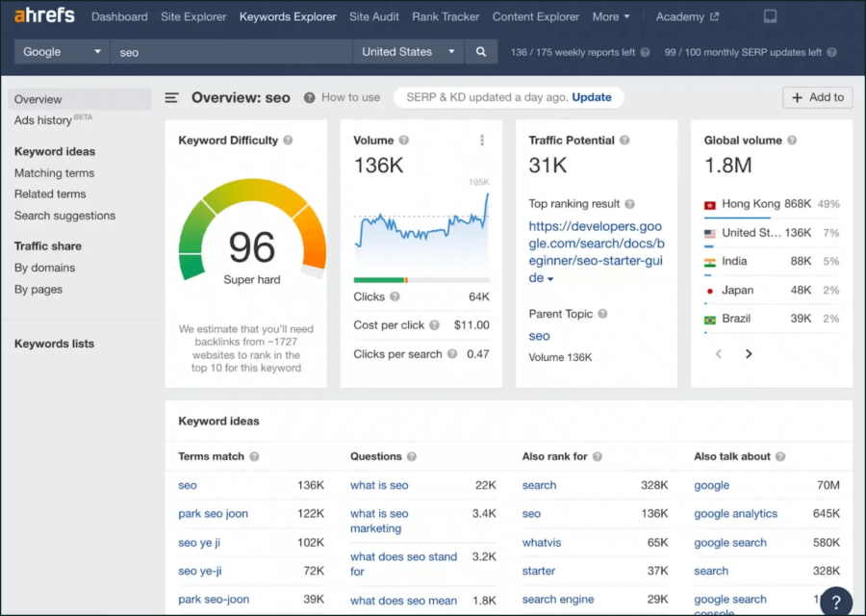866x616 pixels.
Task: Open Search suggestions in the sidebar
Action: tap(64, 216)
